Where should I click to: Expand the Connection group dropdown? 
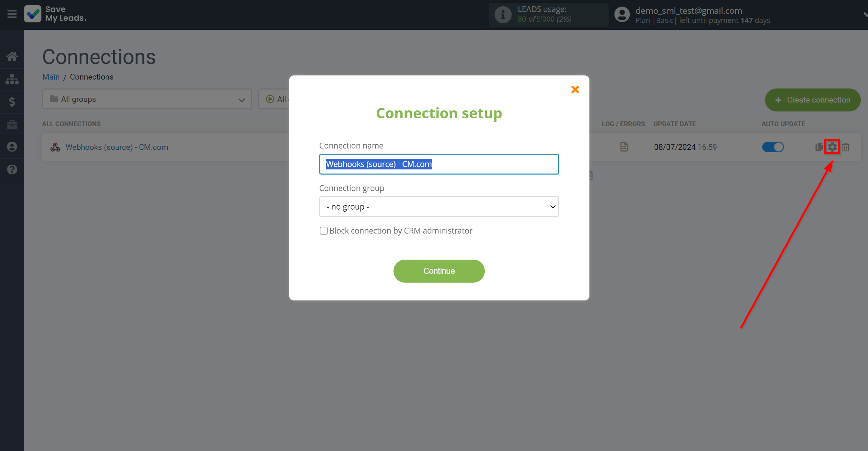tap(438, 206)
